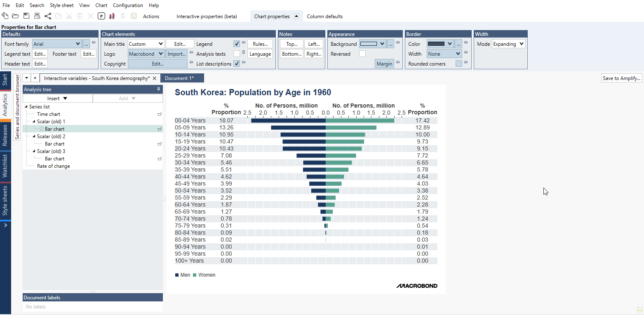Enable the Analysis texts checkbox
Image resolution: width=644 pixels, height=315 pixels.
237,54
